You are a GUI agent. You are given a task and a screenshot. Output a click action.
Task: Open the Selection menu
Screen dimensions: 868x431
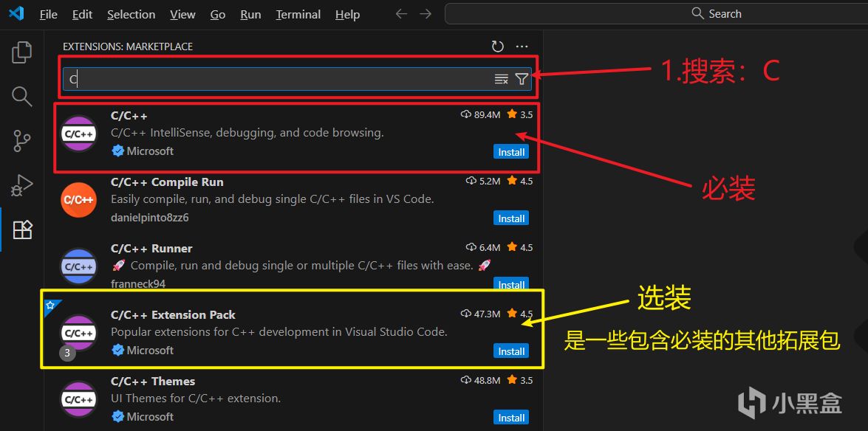click(x=131, y=14)
